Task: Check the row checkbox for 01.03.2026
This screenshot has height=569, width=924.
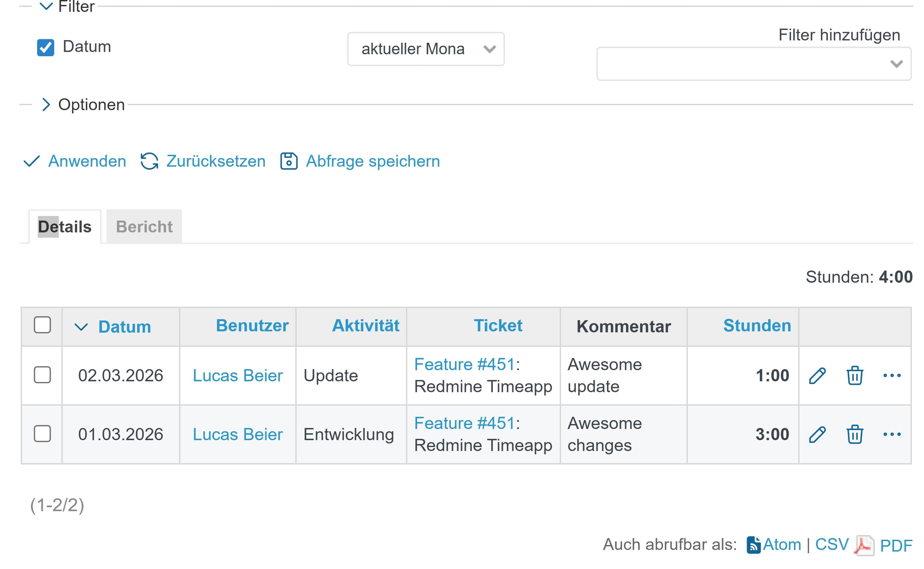Action: [x=42, y=434]
